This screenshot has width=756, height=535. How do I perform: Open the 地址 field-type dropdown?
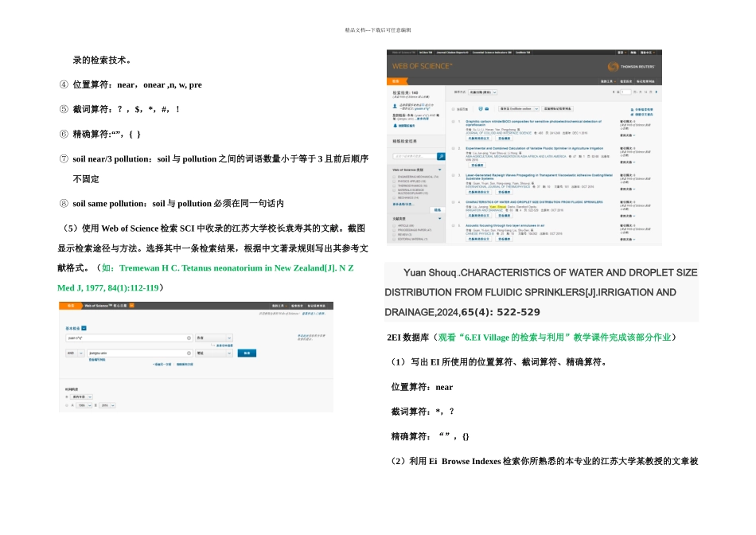click(x=214, y=353)
